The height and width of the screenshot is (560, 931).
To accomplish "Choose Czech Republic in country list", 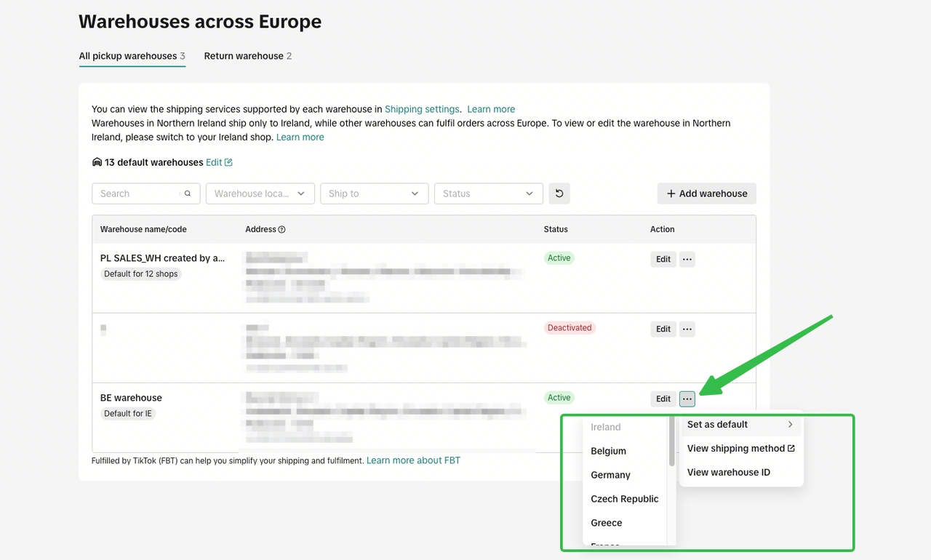I will 625,499.
